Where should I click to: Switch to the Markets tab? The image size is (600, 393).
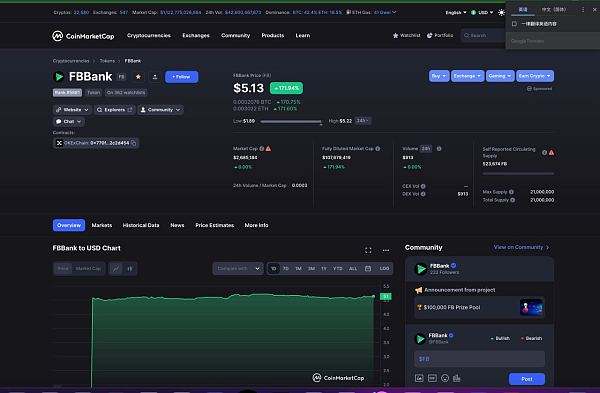tap(102, 225)
